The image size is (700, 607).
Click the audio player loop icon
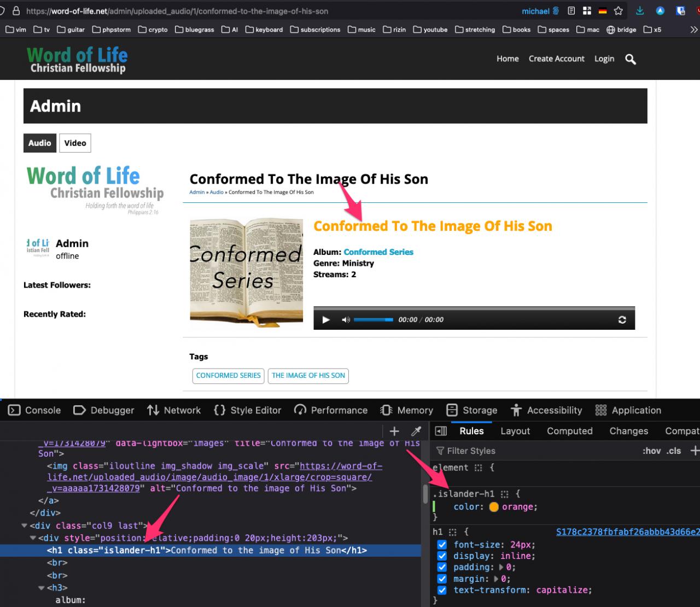pos(622,320)
